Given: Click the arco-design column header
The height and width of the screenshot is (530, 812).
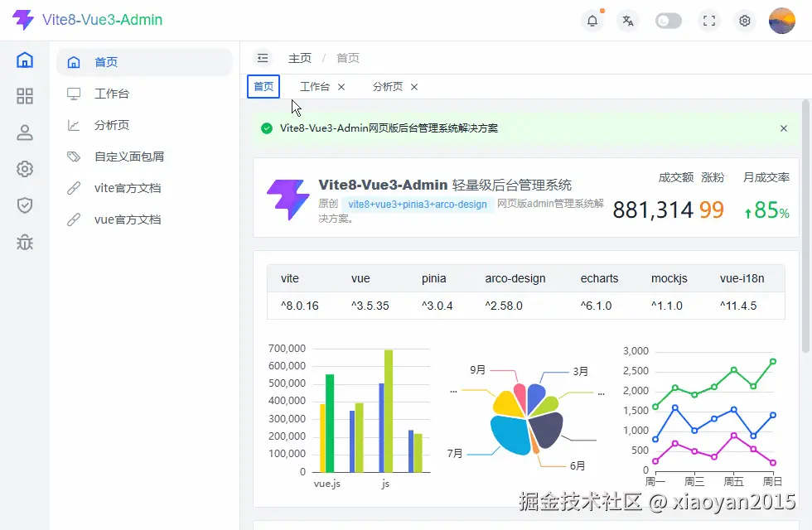Looking at the screenshot, I should coord(515,278).
